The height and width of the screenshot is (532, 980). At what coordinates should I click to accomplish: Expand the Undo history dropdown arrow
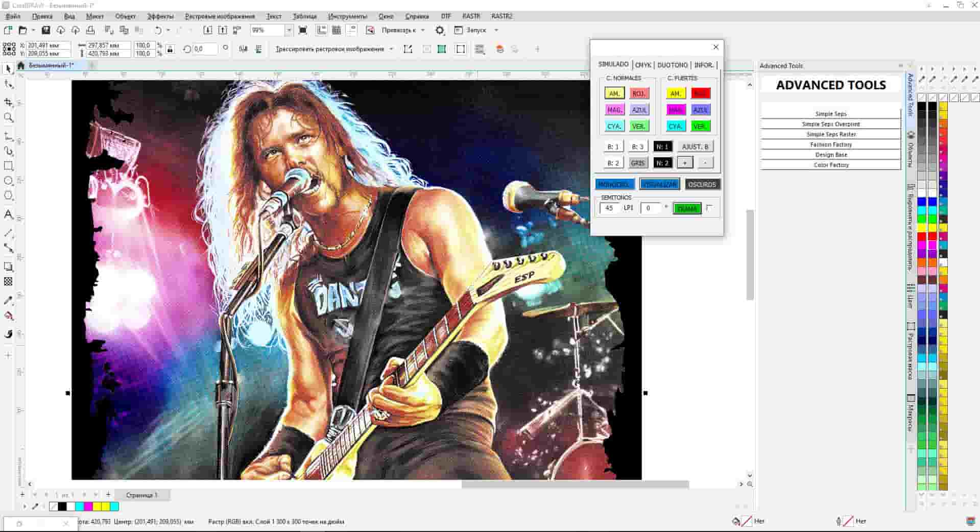tap(168, 30)
